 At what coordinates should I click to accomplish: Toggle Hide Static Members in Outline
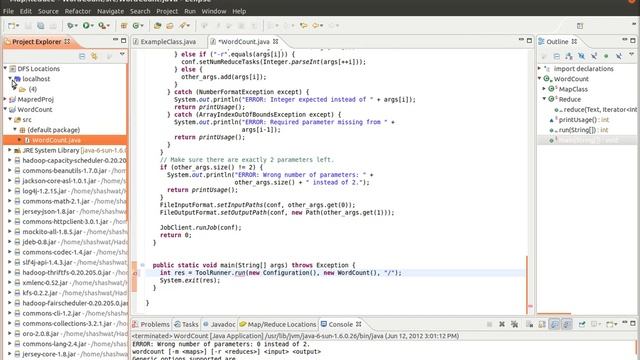(x=594, y=56)
